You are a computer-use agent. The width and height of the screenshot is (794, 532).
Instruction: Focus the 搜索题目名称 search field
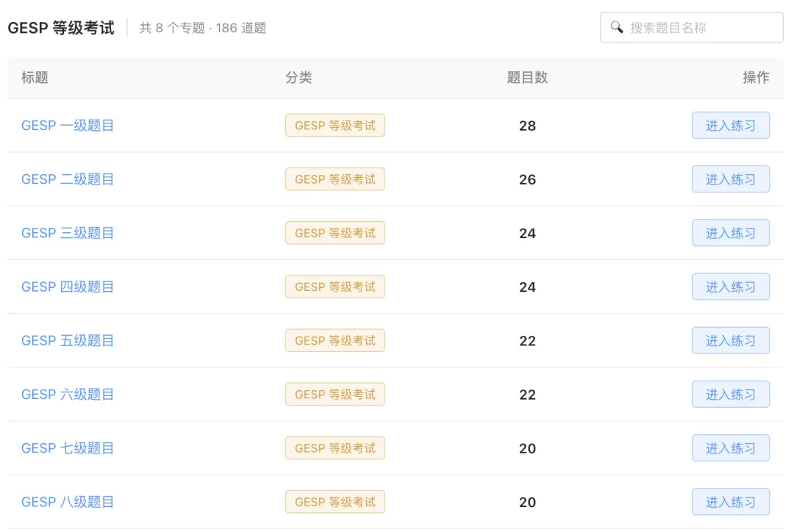[691, 27]
